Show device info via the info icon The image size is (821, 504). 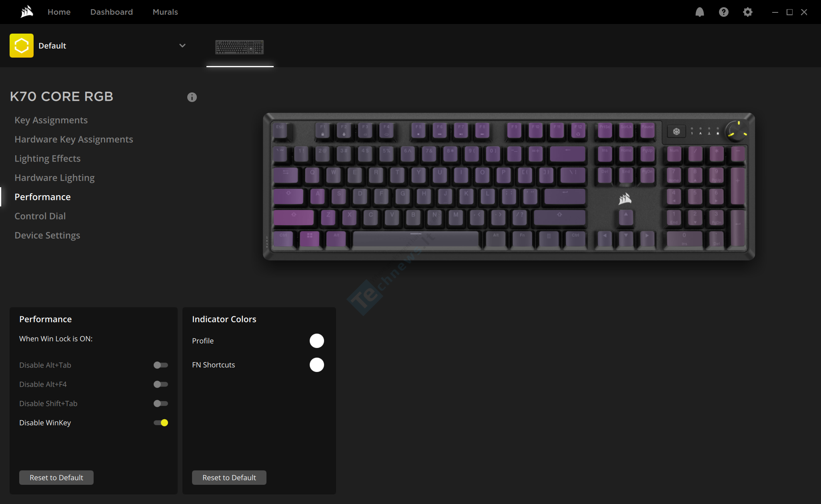coord(192,97)
